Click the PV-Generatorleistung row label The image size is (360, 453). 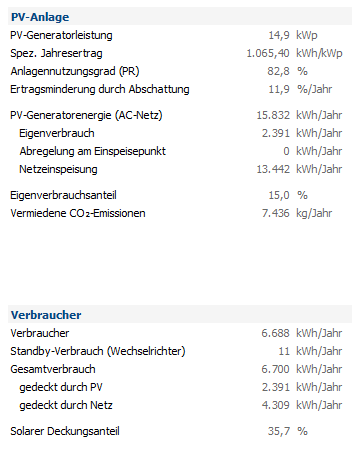click(61, 35)
